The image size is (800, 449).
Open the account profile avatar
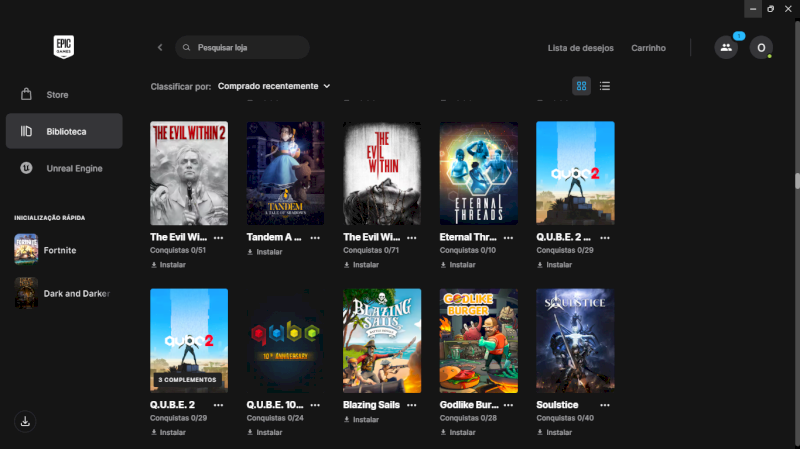click(761, 48)
